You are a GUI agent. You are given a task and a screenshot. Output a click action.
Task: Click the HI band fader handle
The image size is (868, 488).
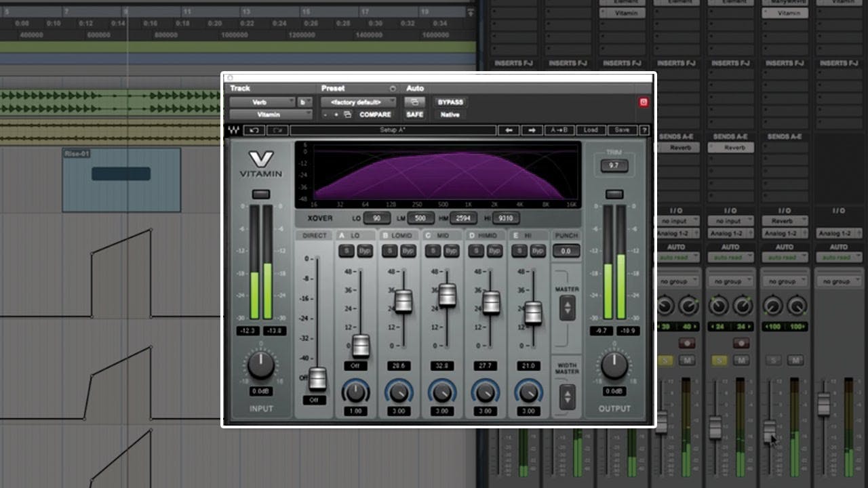534,312
